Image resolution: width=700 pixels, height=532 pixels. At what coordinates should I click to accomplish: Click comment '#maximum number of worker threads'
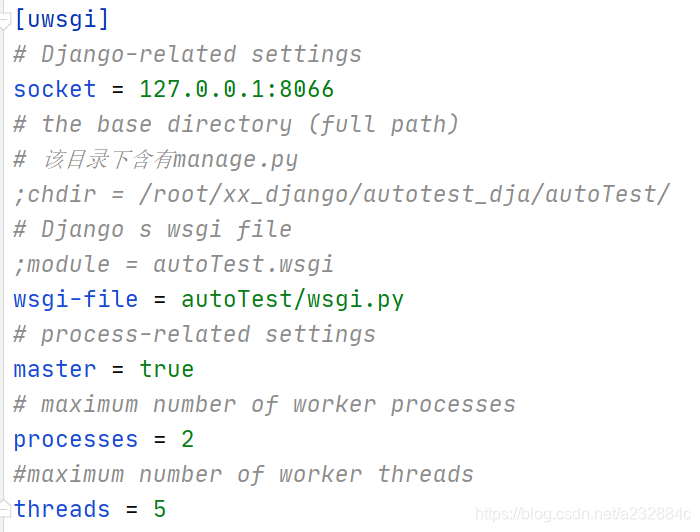tap(243, 475)
